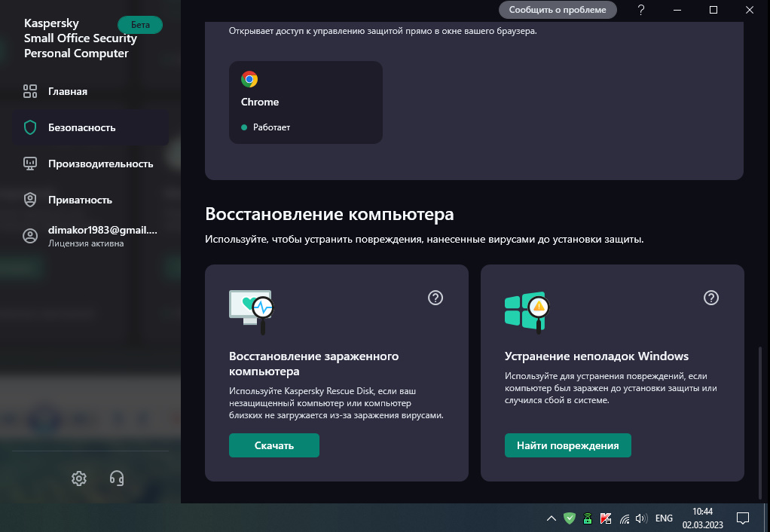Click the Главная dashboard icon
770x532 pixels.
[x=30, y=91]
